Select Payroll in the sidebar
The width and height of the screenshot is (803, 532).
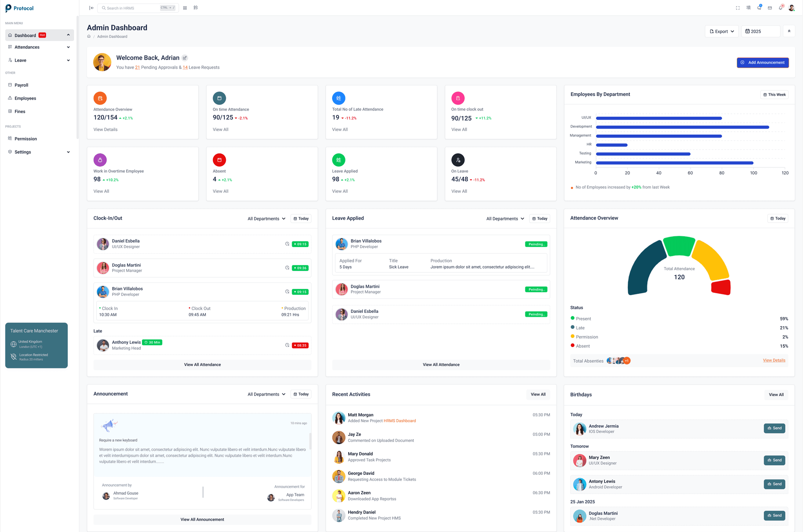(22, 85)
